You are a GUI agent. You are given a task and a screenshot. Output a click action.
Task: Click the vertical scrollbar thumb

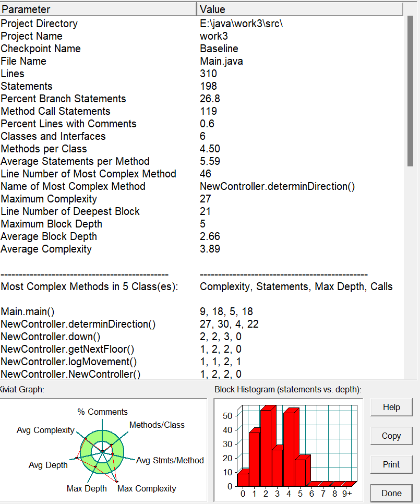[x=410, y=91]
